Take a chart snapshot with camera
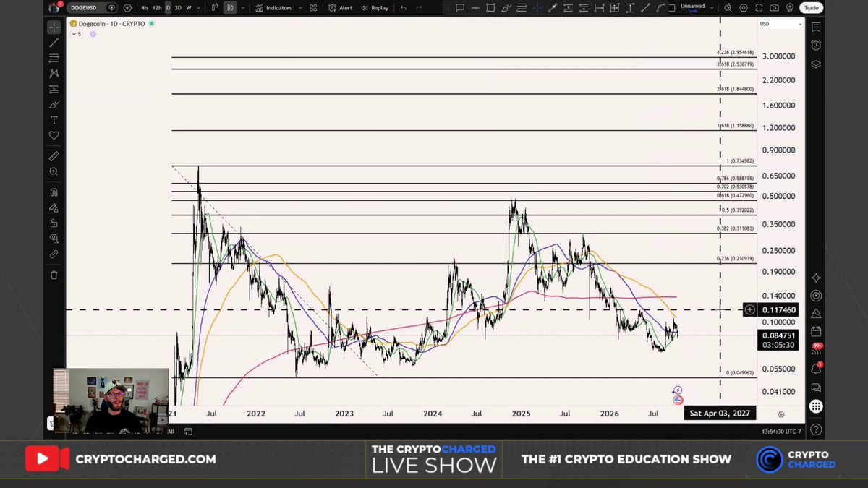Image resolution: width=868 pixels, height=488 pixels. [x=775, y=8]
